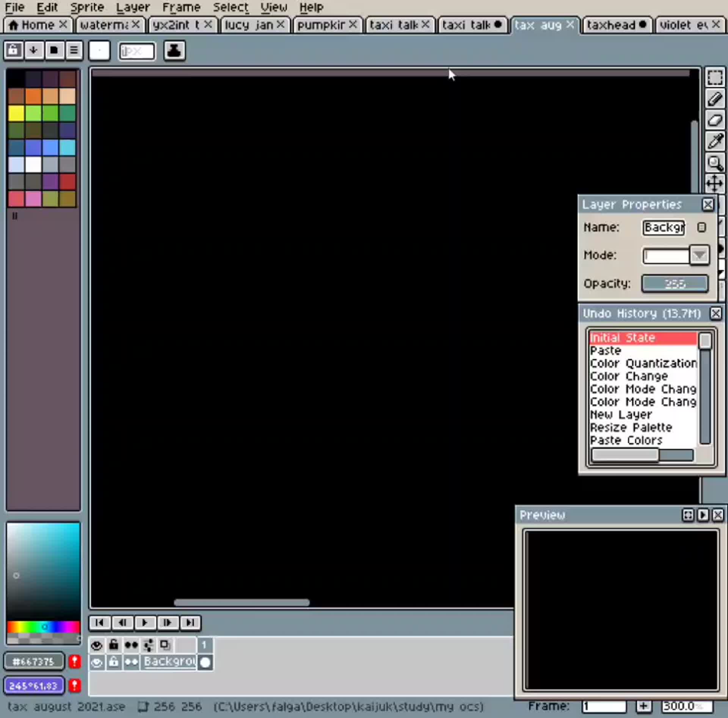Open the layer Mode dropdown
728x718 pixels.
pyautogui.click(x=699, y=255)
